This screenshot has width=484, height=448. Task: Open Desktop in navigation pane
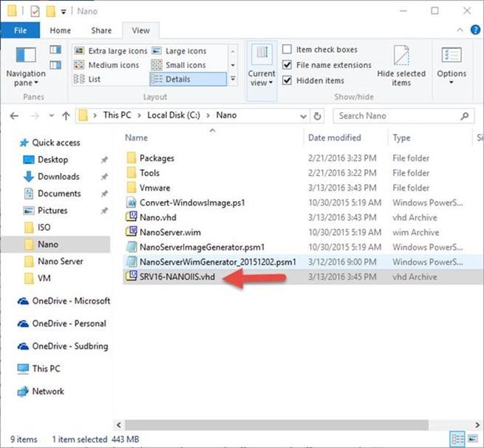[x=46, y=160]
